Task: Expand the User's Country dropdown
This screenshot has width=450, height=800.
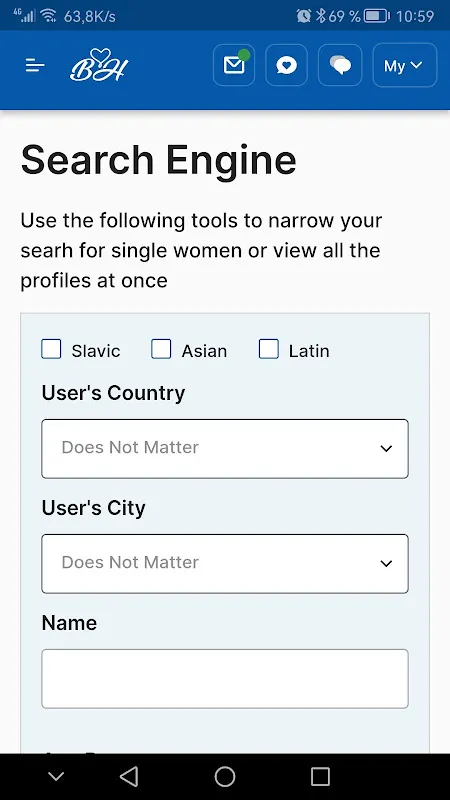Action: [x=225, y=448]
